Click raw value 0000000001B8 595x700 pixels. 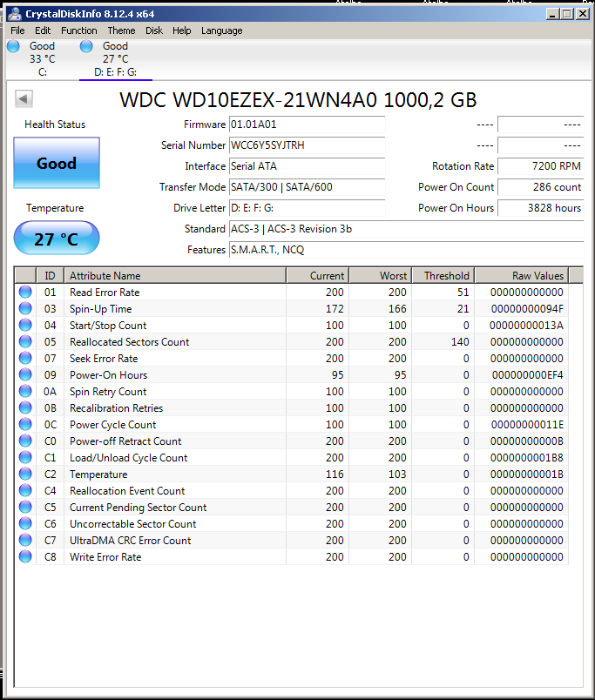click(x=527, y=458)
